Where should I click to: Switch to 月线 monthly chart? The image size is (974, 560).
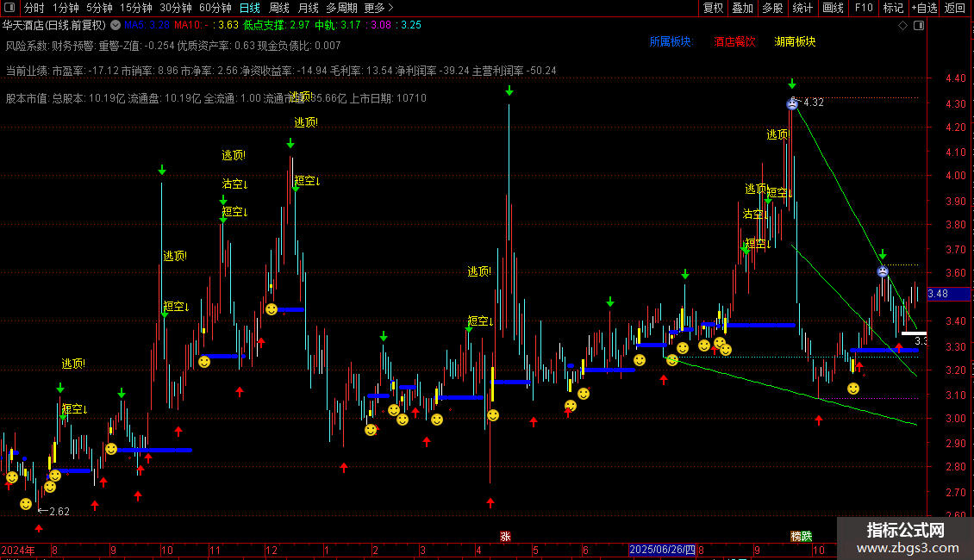(x=308, y=8)
